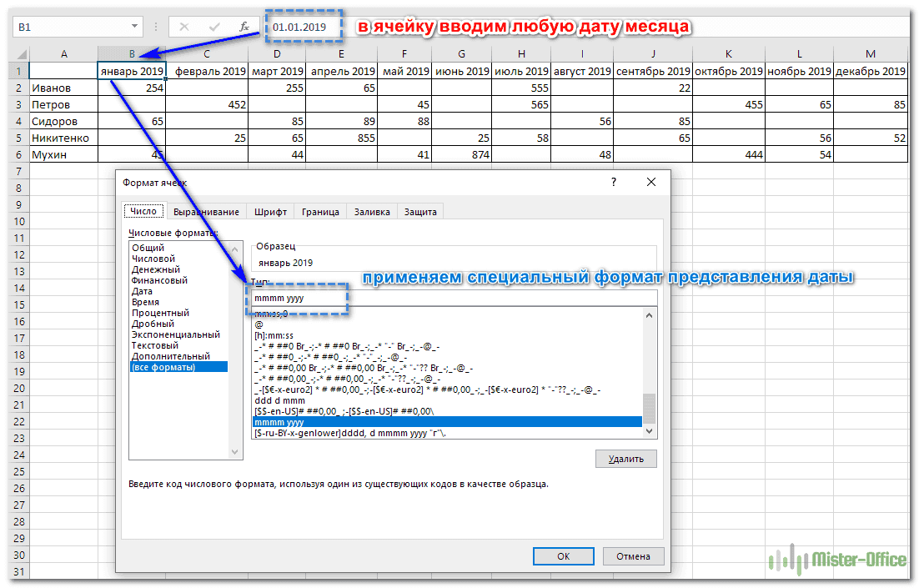The image size is (919, 588).
Task: Switch to the Выравнивание tab
Action: coord(208,212)
